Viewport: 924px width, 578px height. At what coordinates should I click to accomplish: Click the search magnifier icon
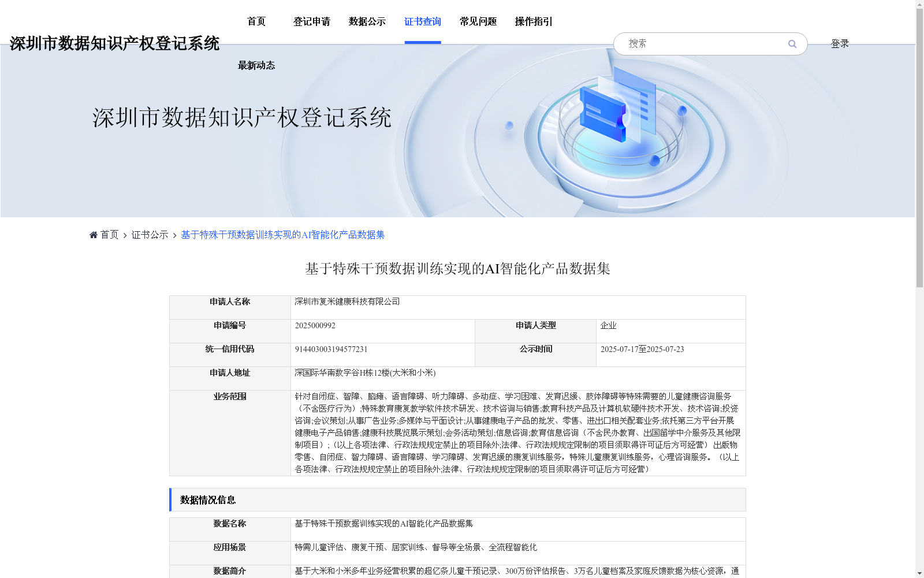click(792, 44)
